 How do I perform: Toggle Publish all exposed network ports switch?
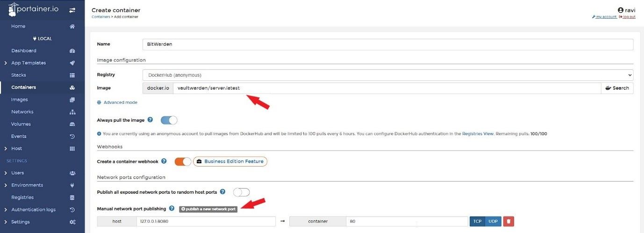click(x=242, y=192)
